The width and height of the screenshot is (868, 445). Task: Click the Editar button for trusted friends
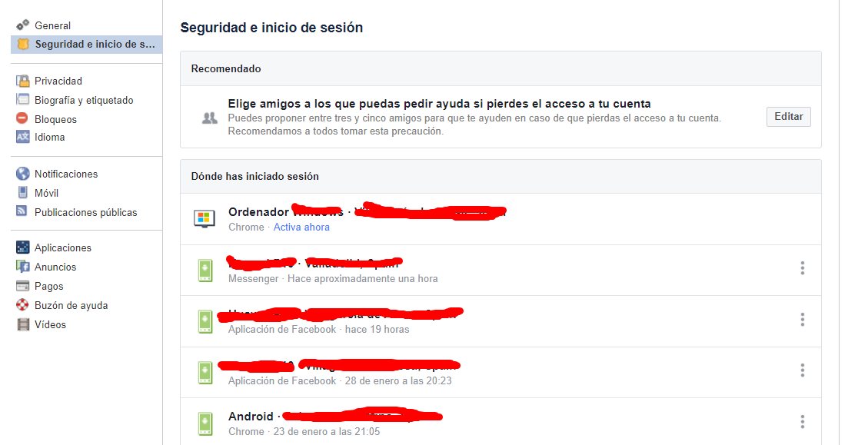point(788,117)
